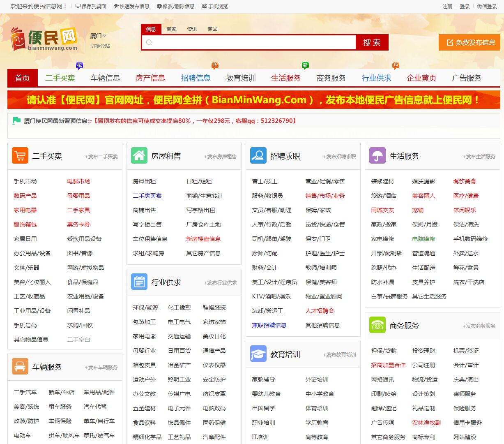The height and width of the screenshot is (444, 504).
Task: Select the 商家 search tab
Action: point(171,29)
